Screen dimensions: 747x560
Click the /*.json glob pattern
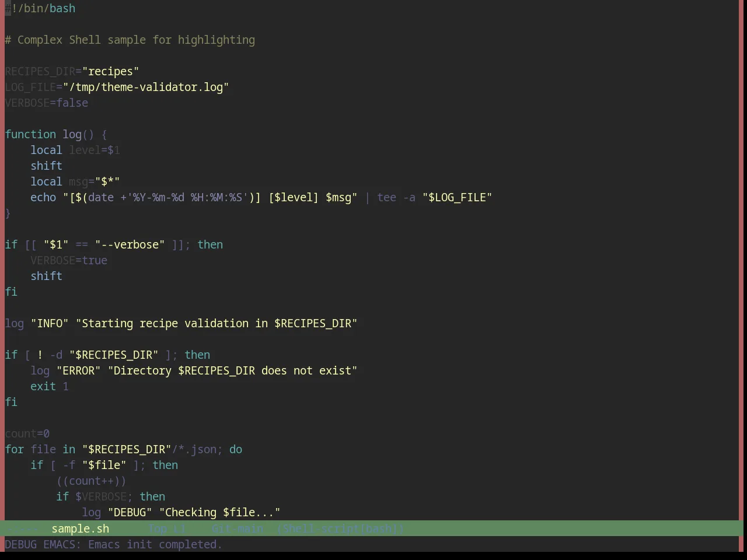194,450
